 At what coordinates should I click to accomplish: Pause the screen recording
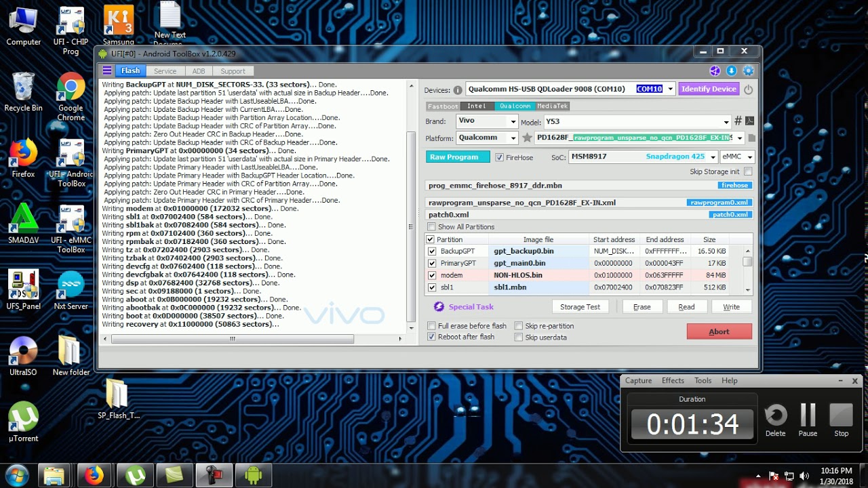[808, 420]
